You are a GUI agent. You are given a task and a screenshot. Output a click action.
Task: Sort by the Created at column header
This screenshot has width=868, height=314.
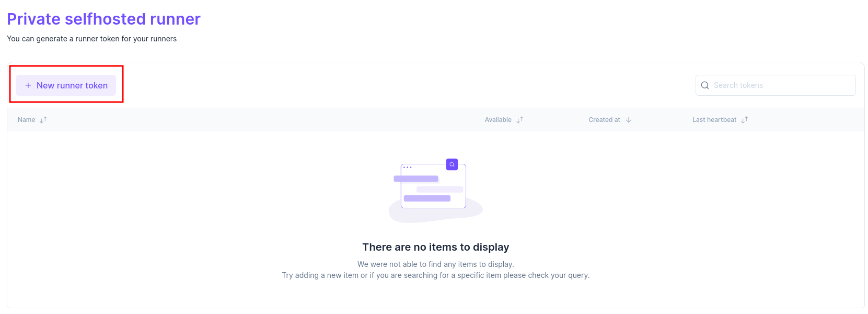[604, 120]
